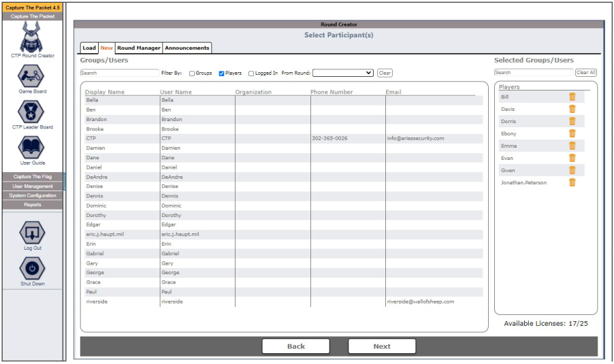
Task: Remove Emma via the trash icon
Action: pos(572,146)
